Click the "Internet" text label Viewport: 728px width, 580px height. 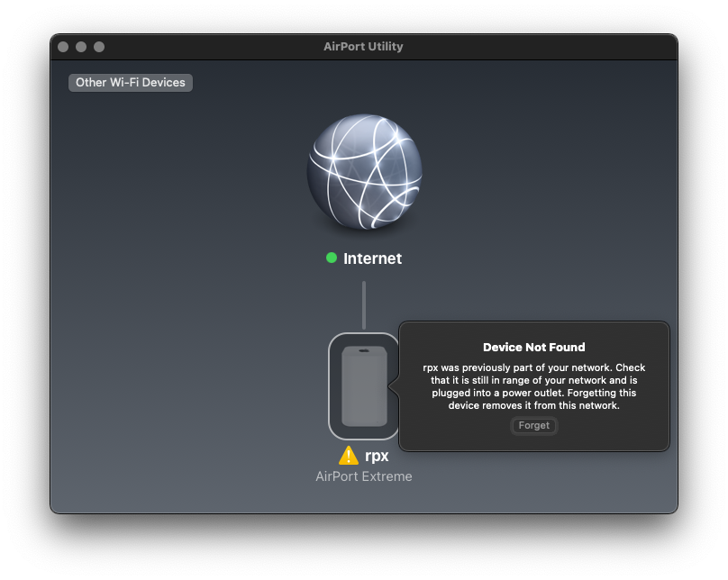point(372,258)
